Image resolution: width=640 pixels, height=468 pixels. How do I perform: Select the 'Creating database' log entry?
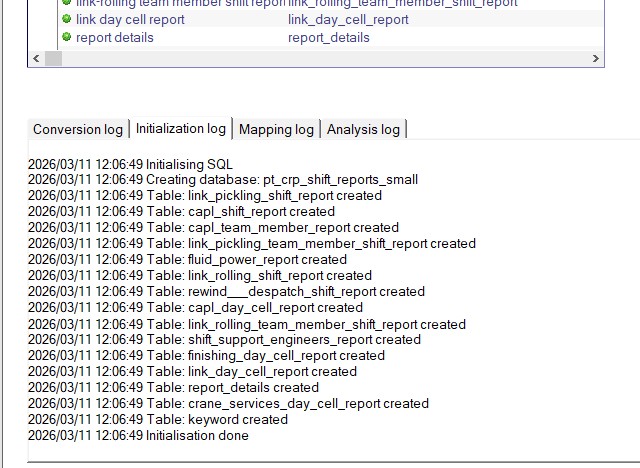click(x=223, y=179)
